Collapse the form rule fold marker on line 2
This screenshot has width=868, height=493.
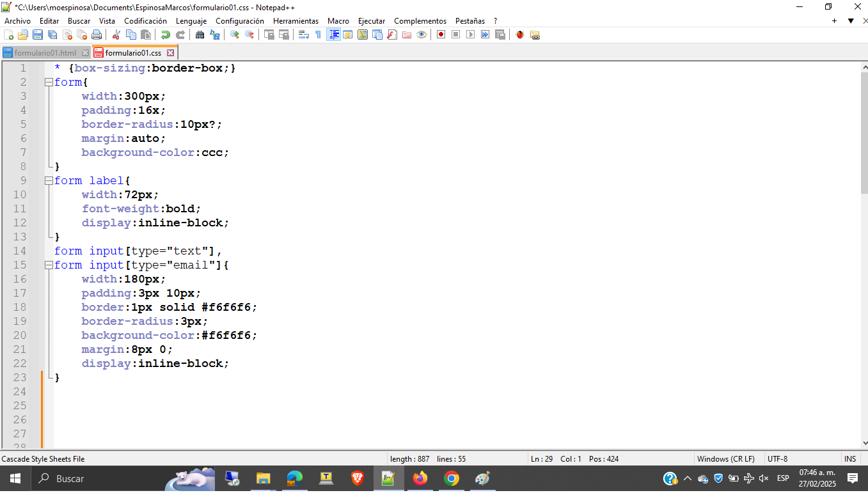[x=48, y=82]
